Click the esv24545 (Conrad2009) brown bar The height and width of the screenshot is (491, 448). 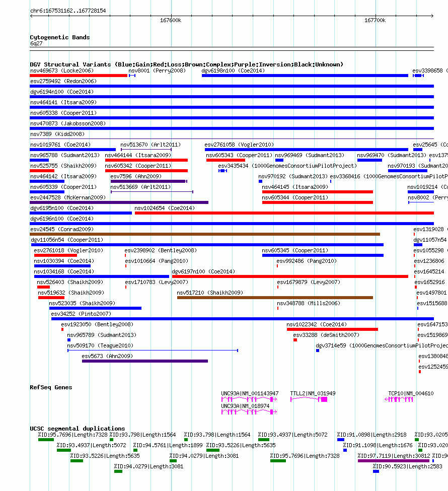click(x=205, y=234)
